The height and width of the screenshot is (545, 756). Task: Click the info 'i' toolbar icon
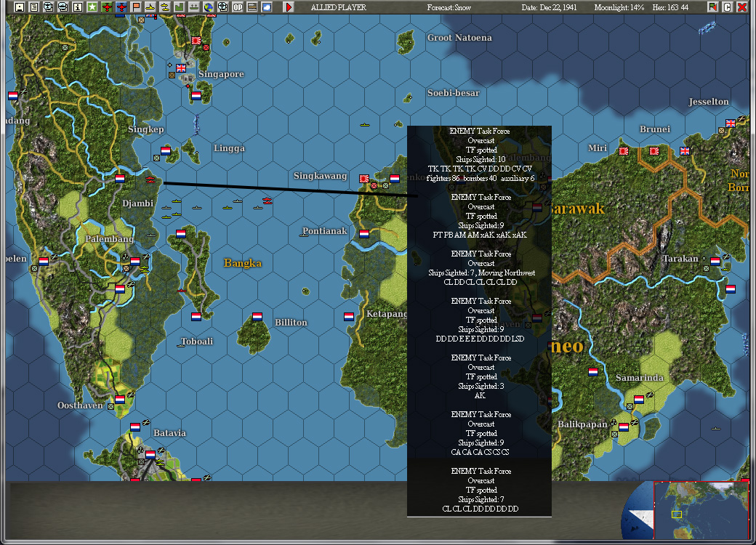[x=78, y=7]
